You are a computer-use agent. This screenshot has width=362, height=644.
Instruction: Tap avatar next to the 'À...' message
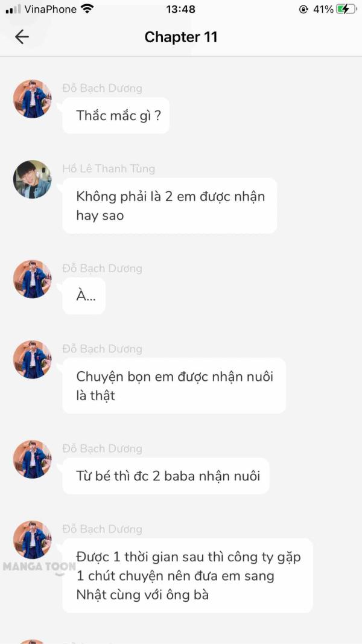pyautogui.click(x=33, y=279)
